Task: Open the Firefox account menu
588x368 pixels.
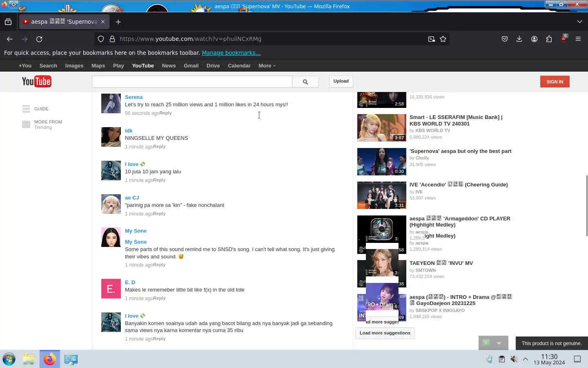Action: click(534, 39)
